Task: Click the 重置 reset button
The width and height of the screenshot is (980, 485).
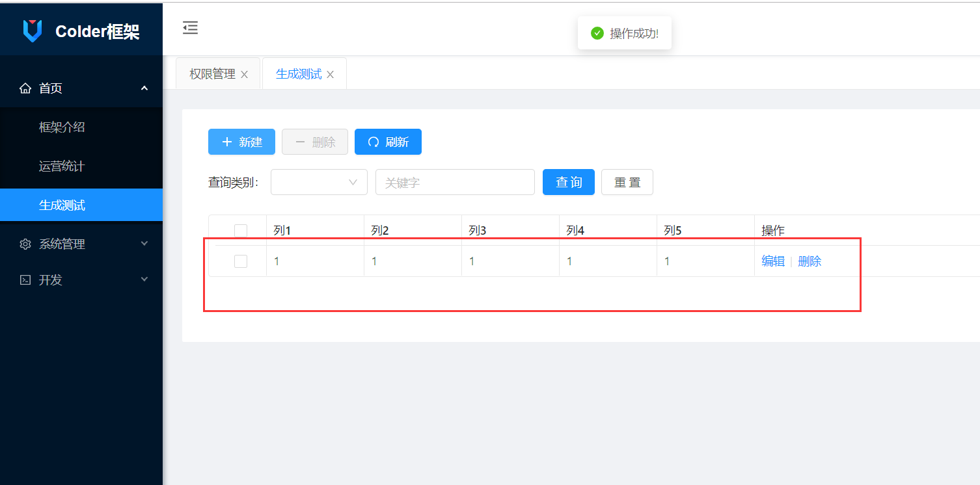Action: tap(627, 182)
